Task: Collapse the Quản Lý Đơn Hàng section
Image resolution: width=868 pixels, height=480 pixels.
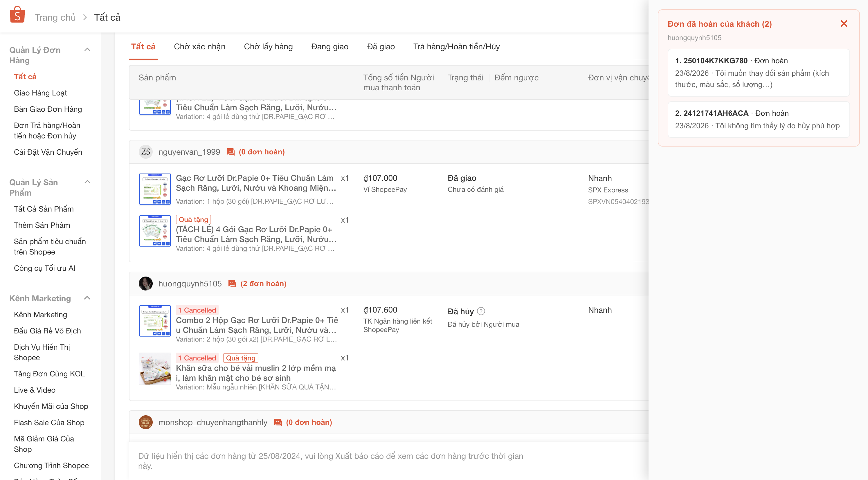Action: pyautogui.click(x=87, y=50)
